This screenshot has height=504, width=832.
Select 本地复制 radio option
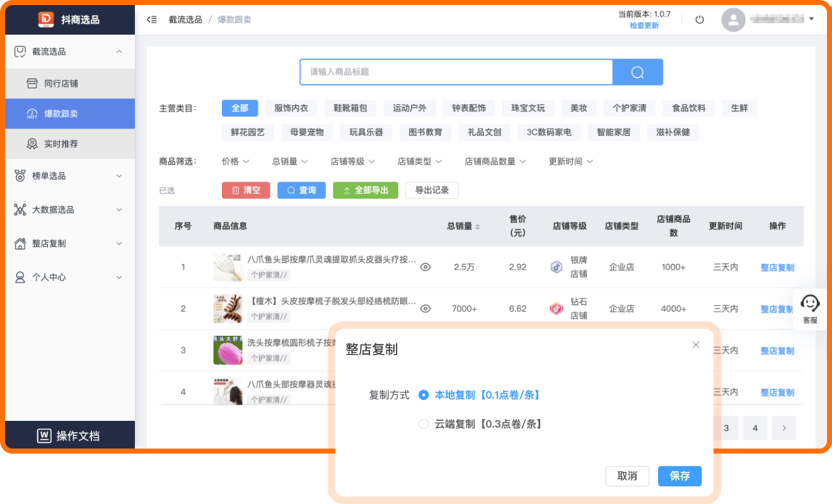[x=424, y=395]
